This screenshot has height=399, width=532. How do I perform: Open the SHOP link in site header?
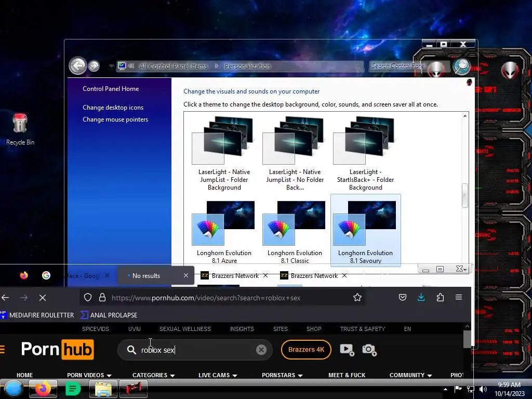click(314, 329)
